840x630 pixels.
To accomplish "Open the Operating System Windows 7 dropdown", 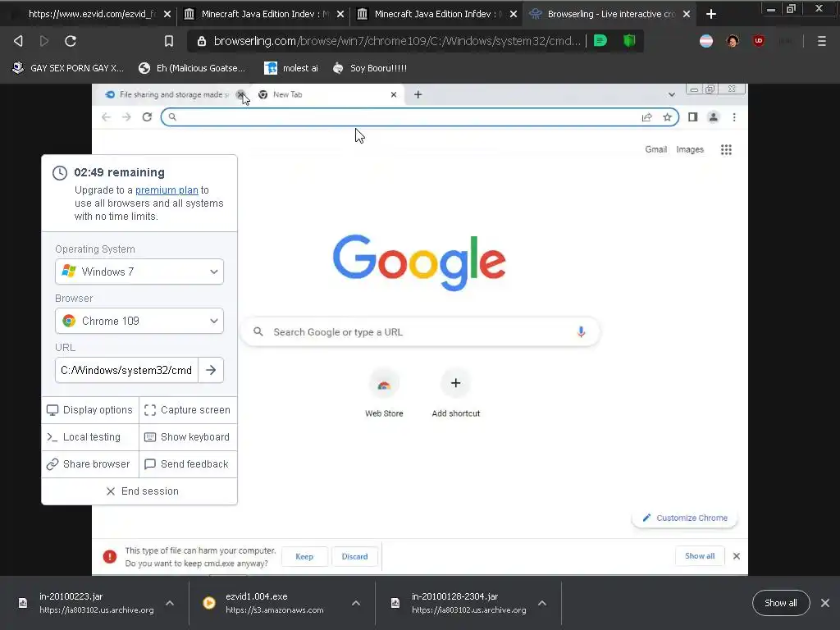I will 139,272.
